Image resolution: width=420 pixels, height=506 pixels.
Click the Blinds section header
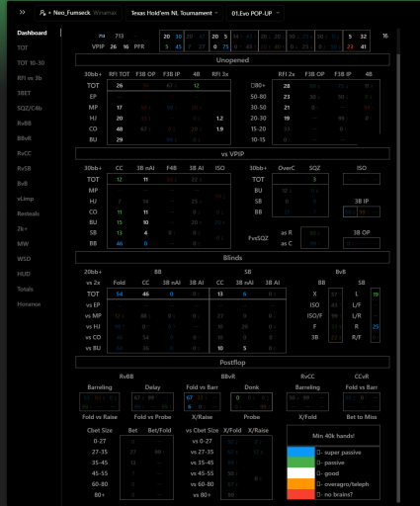click(x=232, y=258)
